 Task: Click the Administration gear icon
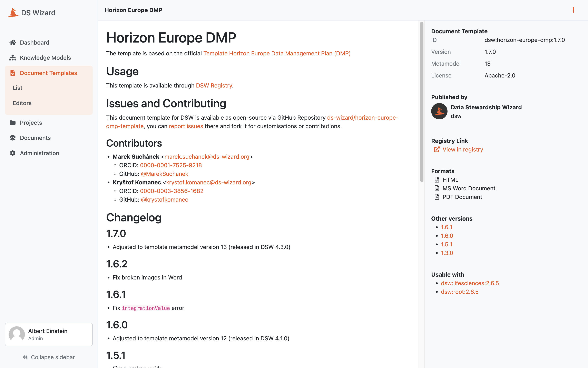pos(13,153)
